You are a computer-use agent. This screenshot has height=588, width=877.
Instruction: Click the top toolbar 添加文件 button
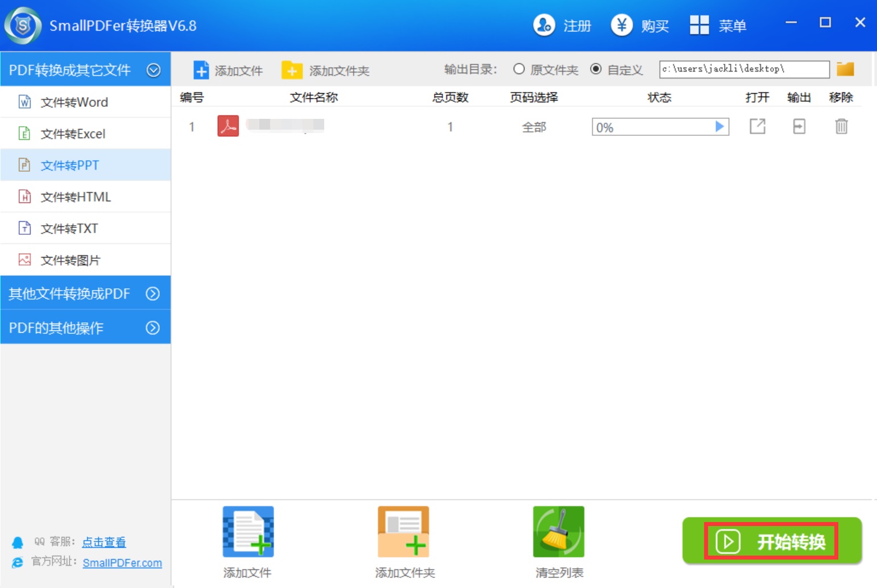(x=227, y=71)
